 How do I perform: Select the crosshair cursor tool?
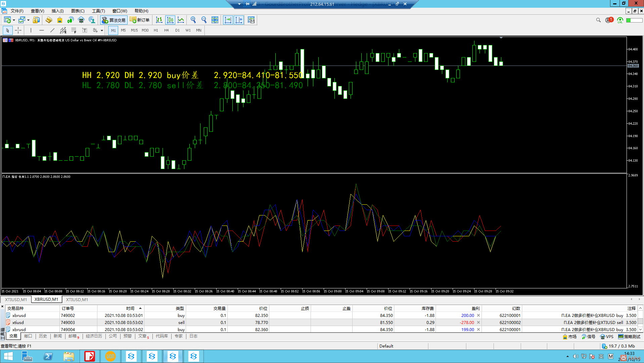(x=18, y=31)
